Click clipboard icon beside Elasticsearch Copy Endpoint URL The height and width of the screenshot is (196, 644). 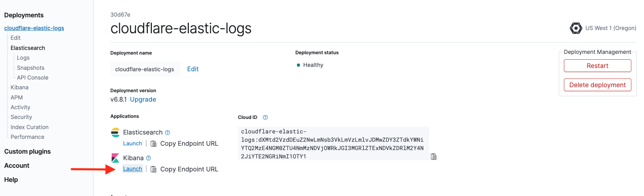(x=154, y=144)
